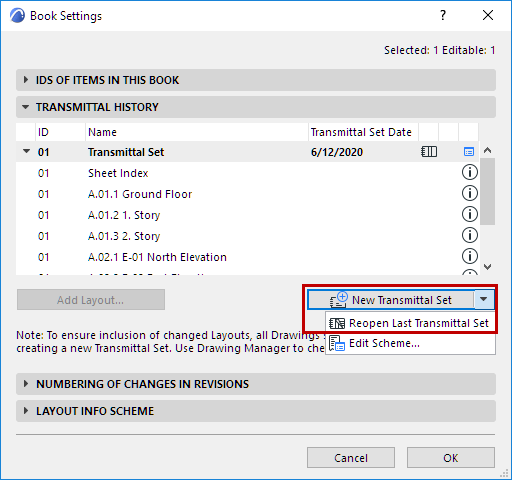Expand Numbering of Changes in Revisions panel
Image resolution: width=512 pixels, height=480 pixels.
click(x=25, y=384)
